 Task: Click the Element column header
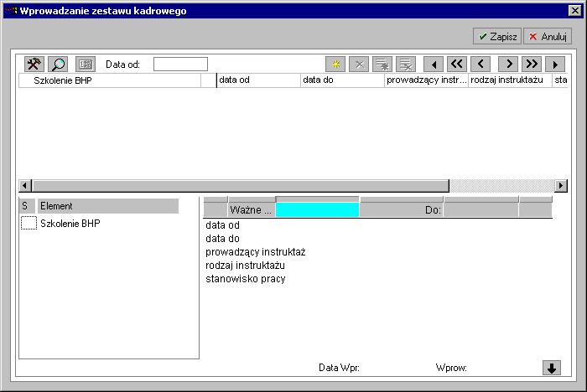(108, 206)
